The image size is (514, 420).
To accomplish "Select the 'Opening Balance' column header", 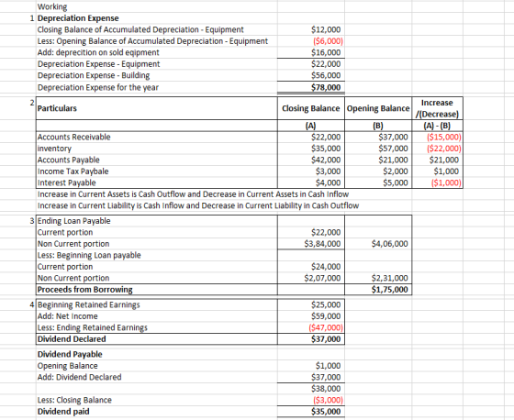I will [378, 108].
